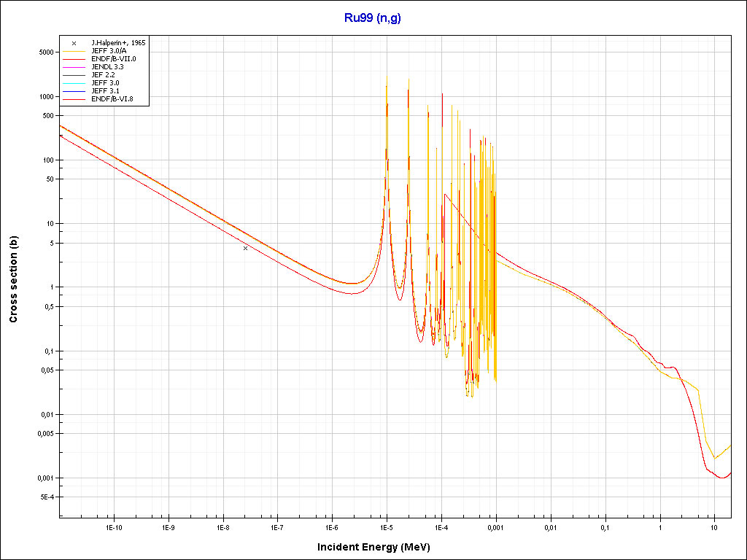This screenshot has height=560, width=747.
Task: Click the Halperin x data point on plot
Action: click(x=245, y=248)
